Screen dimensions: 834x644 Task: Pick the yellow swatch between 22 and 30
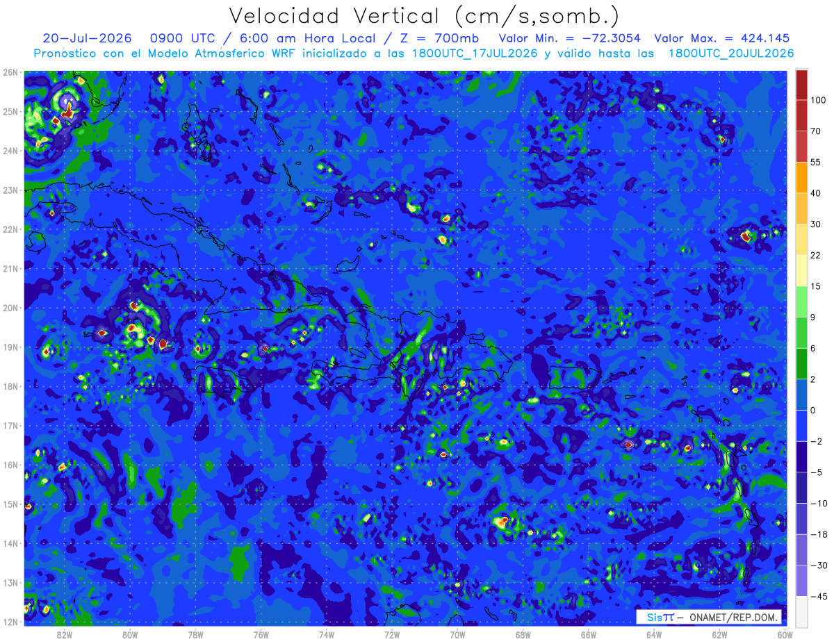[x=801, y=239]
